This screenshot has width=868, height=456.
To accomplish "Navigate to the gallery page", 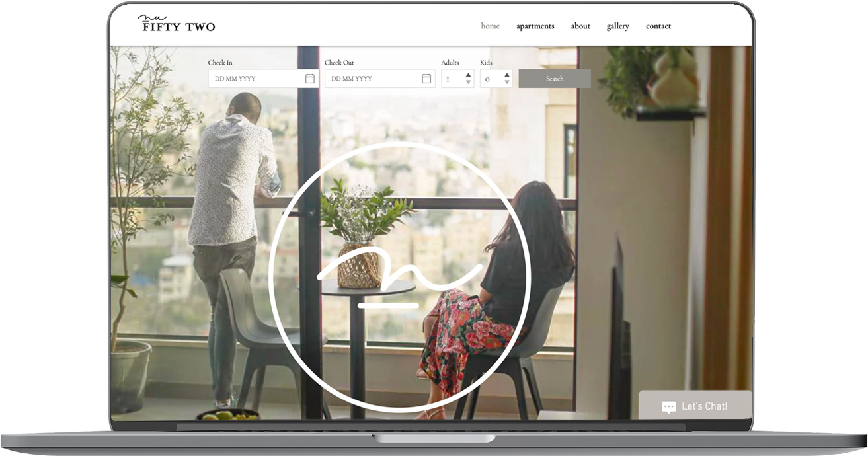I will click(x=617, y=26).
